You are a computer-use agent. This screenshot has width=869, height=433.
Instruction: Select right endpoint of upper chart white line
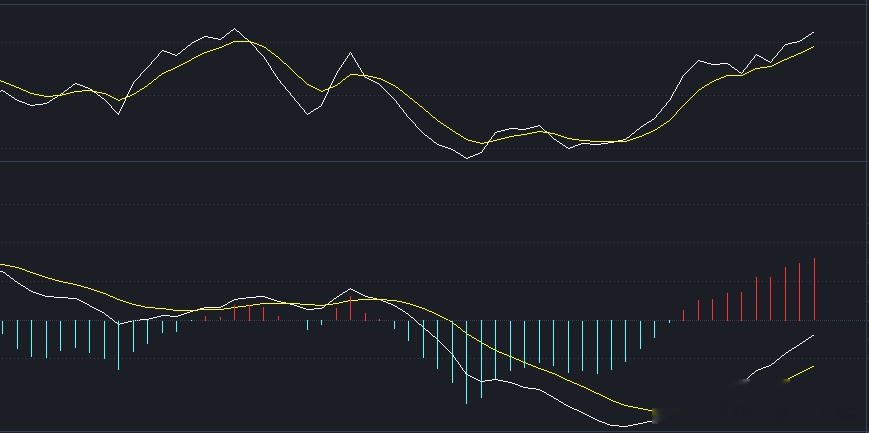pyautogui.click(x=814, y=32)
